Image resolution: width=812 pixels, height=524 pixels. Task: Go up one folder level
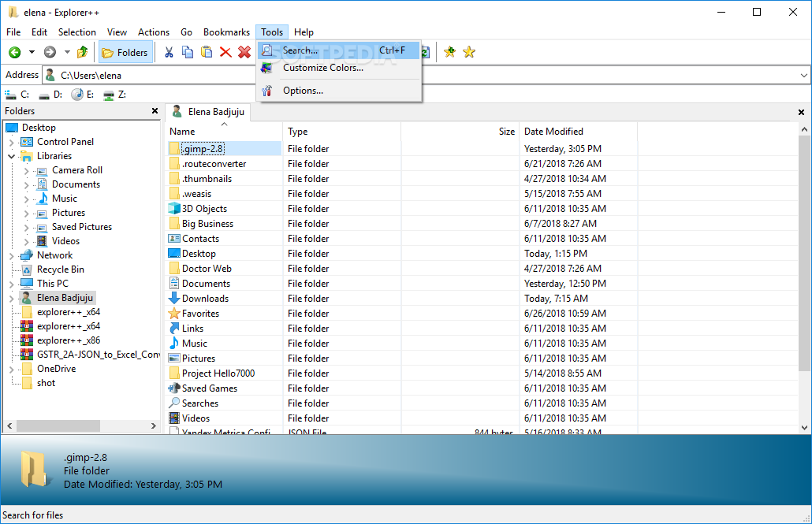[x=82, y=52]
